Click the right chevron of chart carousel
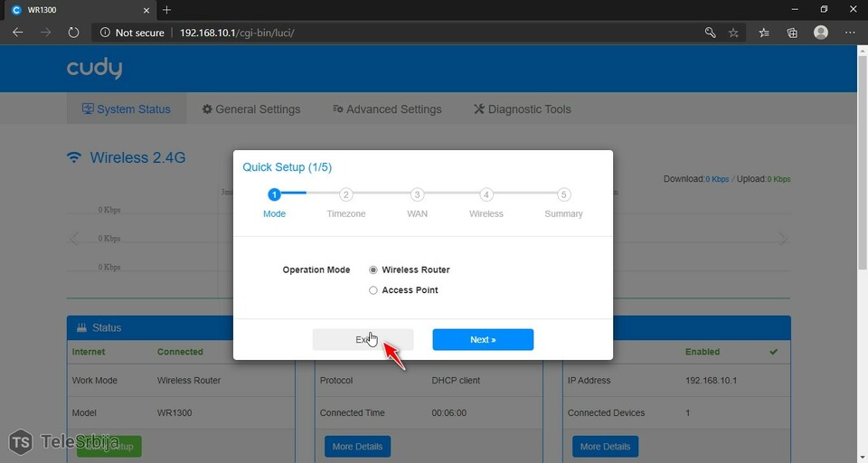 pyautogui.click(x=783, y=239)
